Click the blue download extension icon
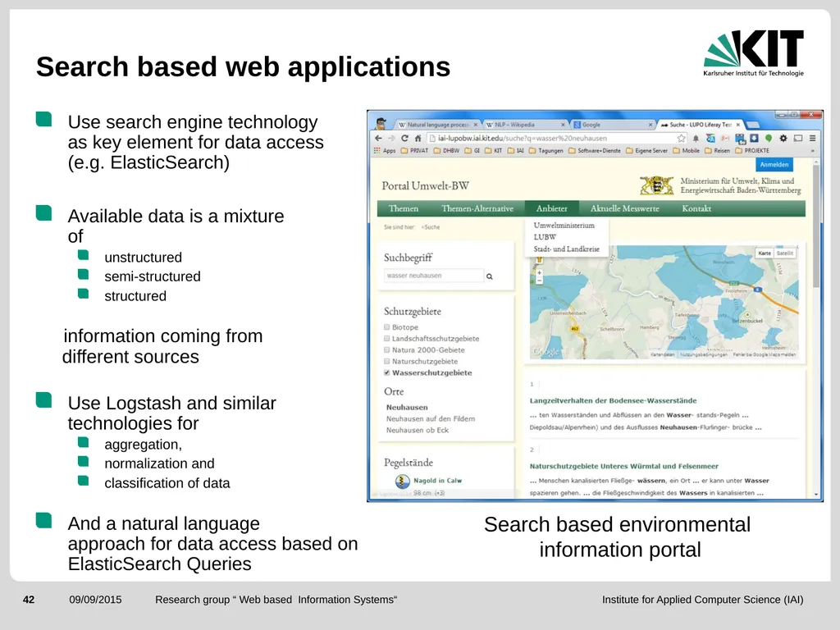The height and width of the screenshot is (630, 840). (754, 138)
